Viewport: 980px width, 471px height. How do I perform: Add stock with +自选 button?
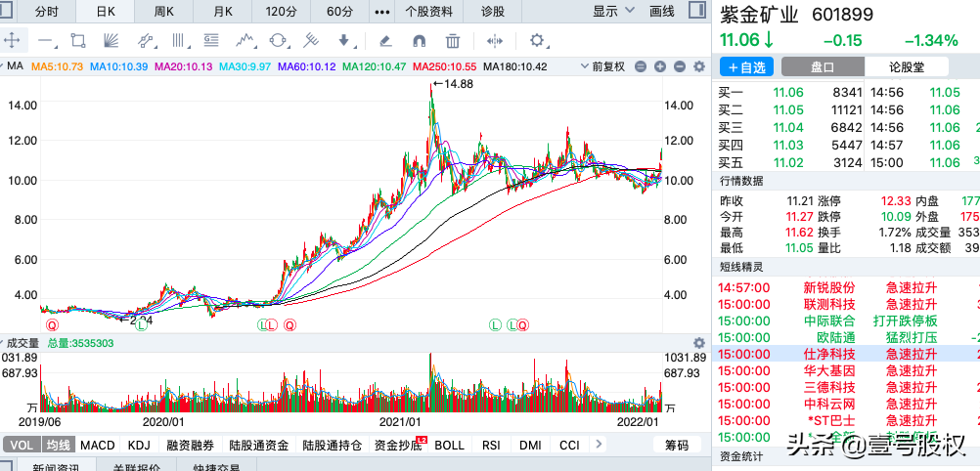click(747, 67)
